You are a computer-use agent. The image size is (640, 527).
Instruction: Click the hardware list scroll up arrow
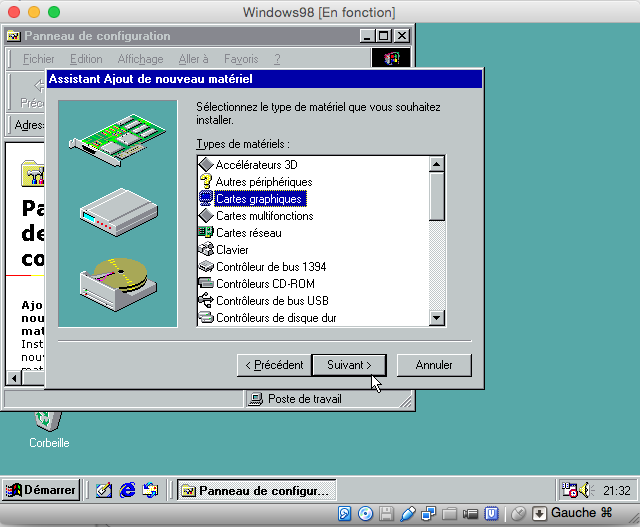coord(437,164)
